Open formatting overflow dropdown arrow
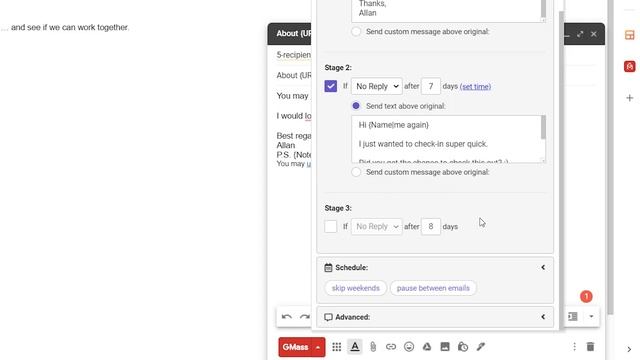Image resolution: width=640 pixels, height=360 pixels. click(591, 316)
